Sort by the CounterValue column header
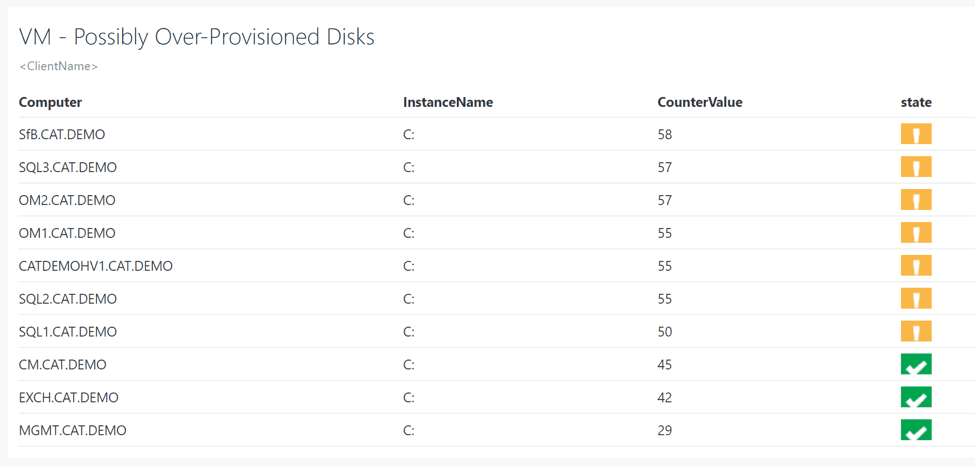The width and height of the screenshot is (975, 467). (700, 102)
